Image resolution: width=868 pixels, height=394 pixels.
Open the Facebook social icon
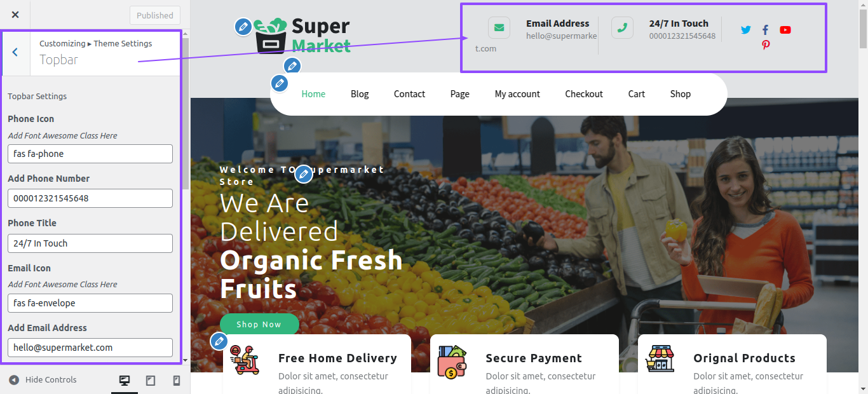[765, 30]
